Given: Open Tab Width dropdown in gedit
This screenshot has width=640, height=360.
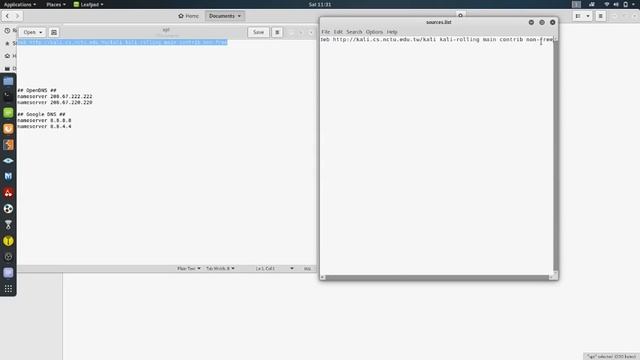Looking at the screenshot, I should tap(220, 269).
